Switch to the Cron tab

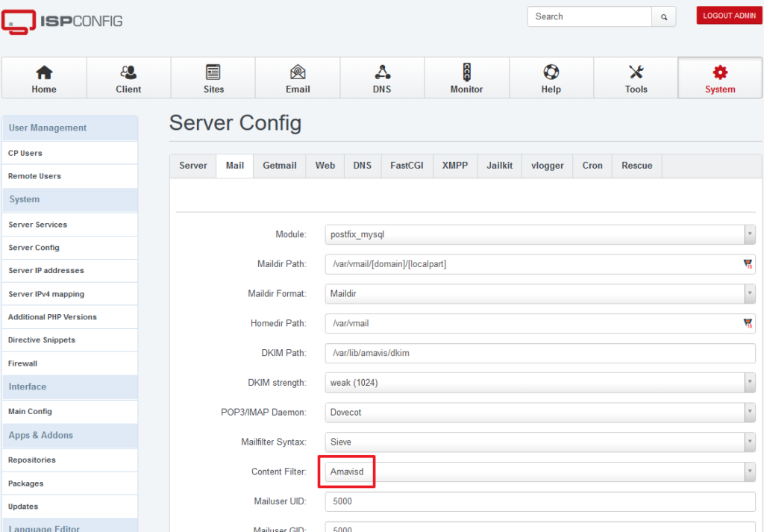(592, 166)
